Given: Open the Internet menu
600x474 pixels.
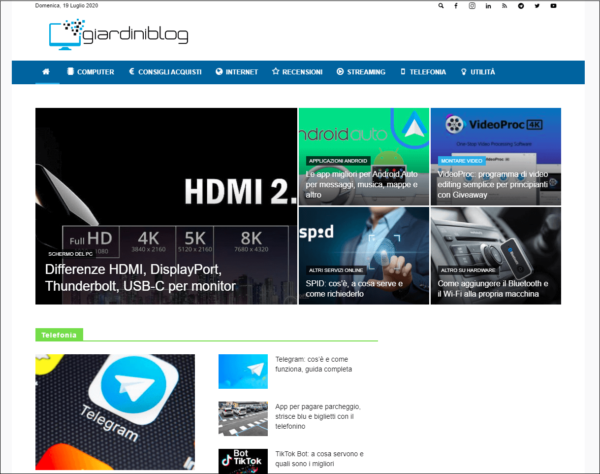Looking at the screenshot, I should 237,72.
